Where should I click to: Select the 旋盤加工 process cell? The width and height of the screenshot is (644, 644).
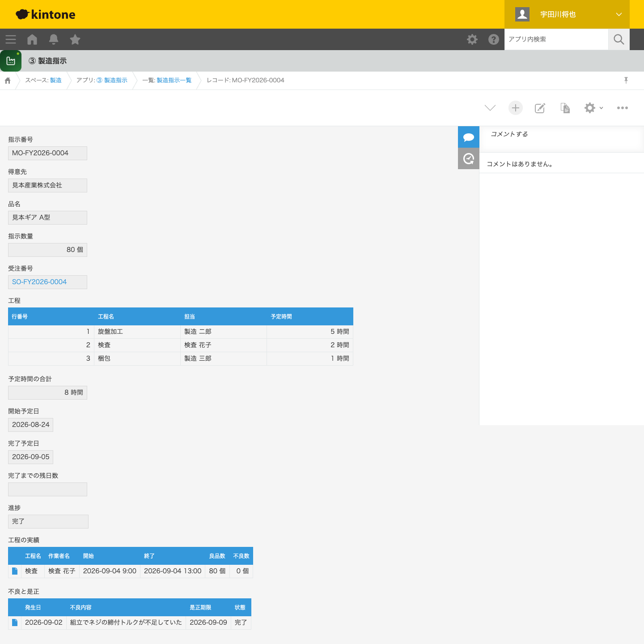click(x=137, y=332)
